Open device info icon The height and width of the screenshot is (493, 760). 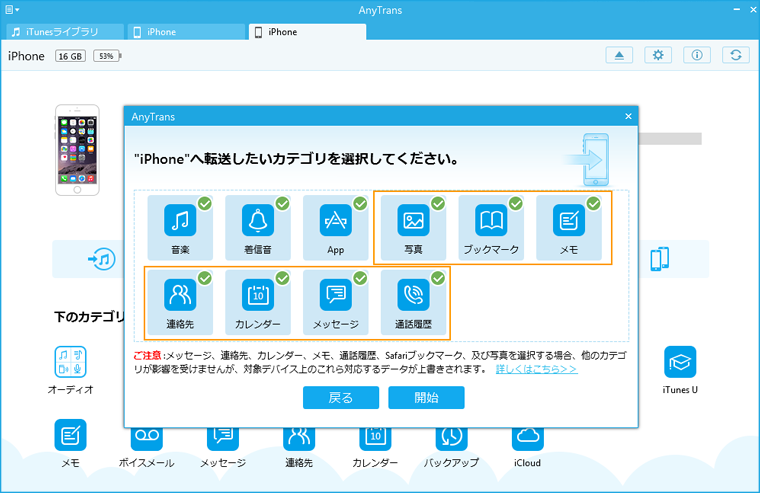(697, 55)
